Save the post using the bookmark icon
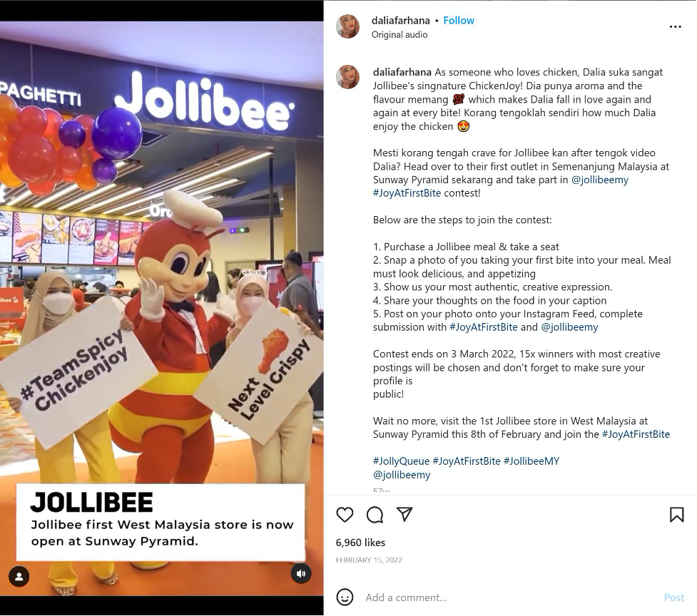Viewport: 697px width, 616px height. [676, 515]
